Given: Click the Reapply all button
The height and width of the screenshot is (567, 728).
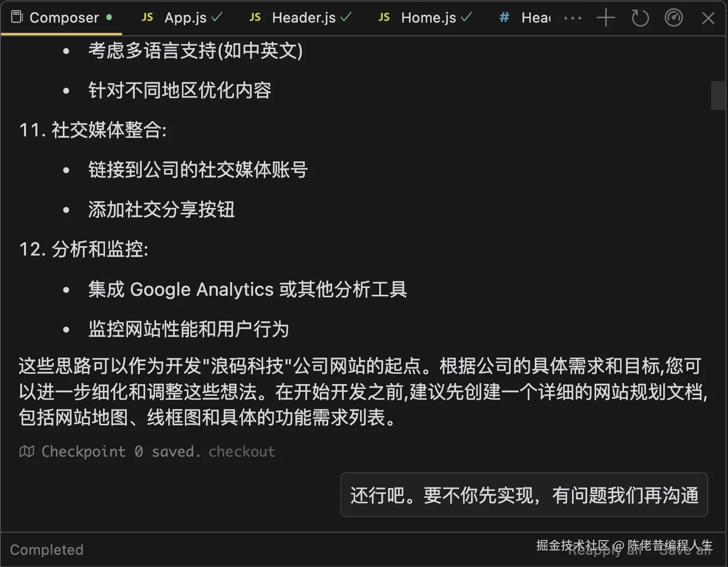Looking at the screenshot, I should click(x=606, y=550).
